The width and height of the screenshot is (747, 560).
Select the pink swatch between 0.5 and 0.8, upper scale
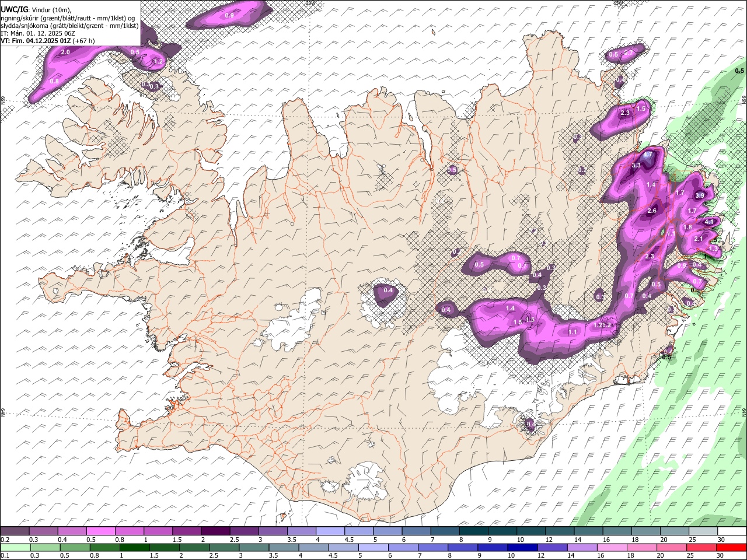[100, 531]
